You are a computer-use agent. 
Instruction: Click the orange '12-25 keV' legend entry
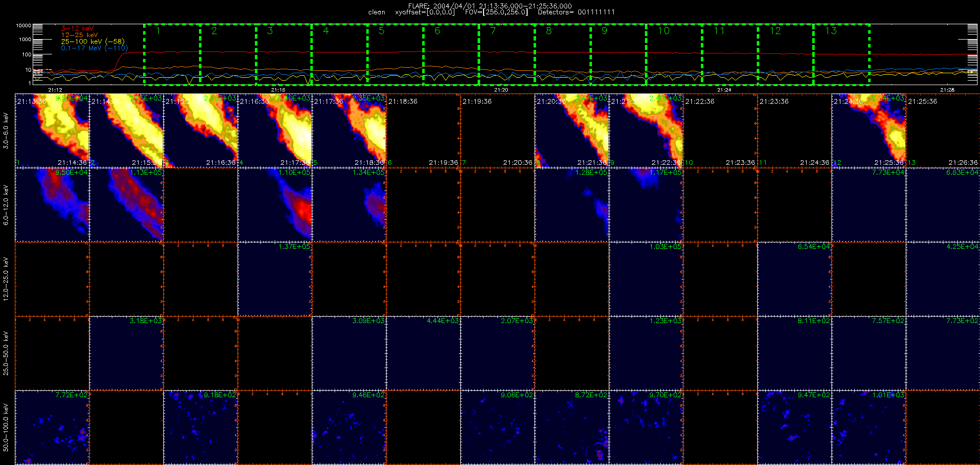tap(79, 35)
